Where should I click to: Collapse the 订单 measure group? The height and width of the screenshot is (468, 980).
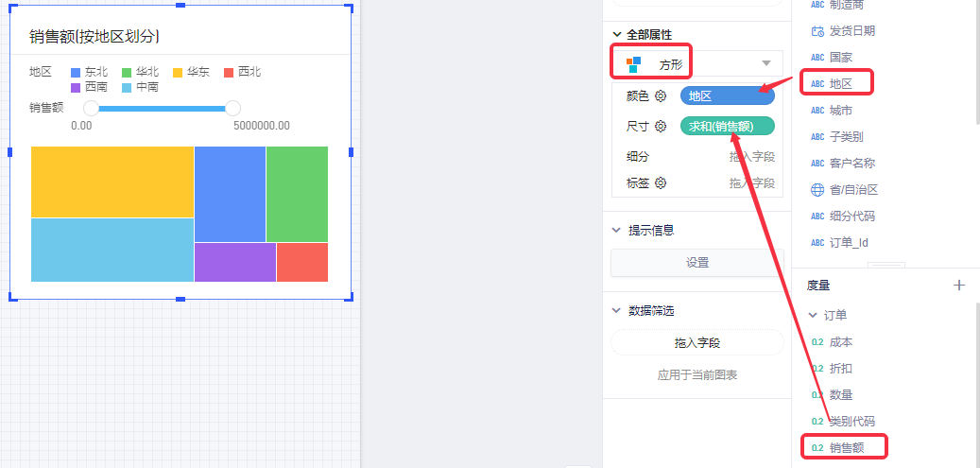813,315
